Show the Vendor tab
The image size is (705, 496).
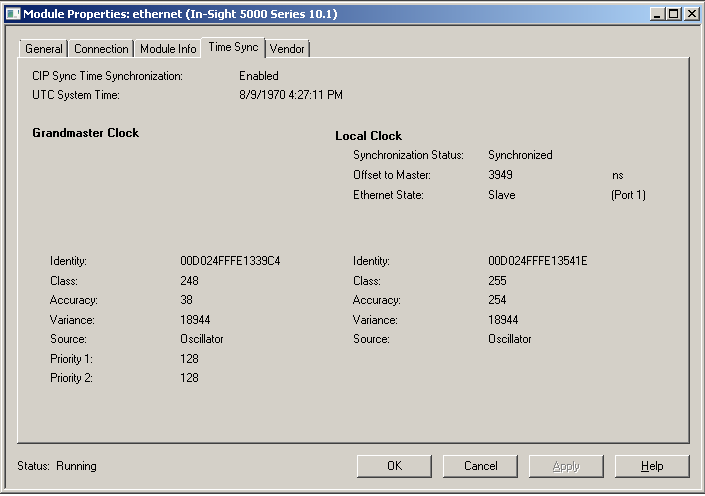[287, 49]
